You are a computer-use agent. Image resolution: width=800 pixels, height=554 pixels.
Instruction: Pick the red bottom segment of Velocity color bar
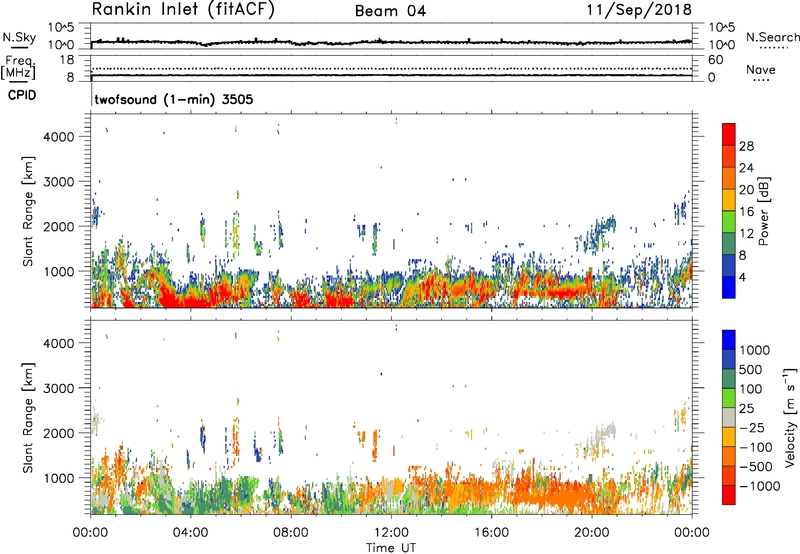tap(729, 495)
